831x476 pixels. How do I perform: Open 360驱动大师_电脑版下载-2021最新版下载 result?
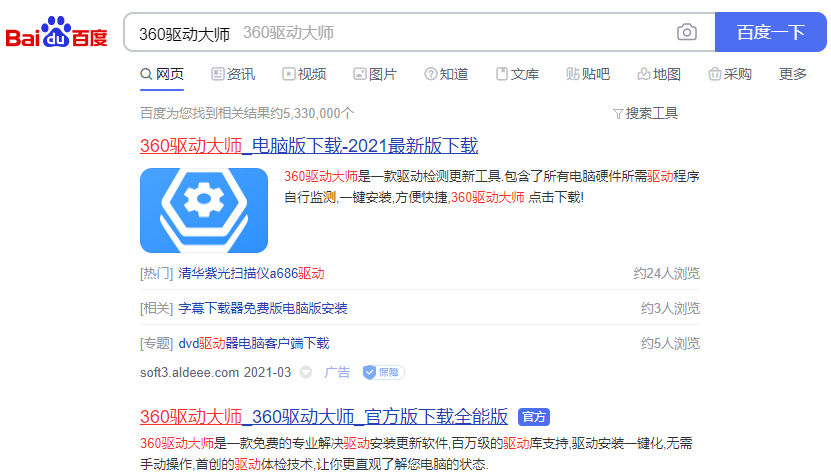coord(309,146)
